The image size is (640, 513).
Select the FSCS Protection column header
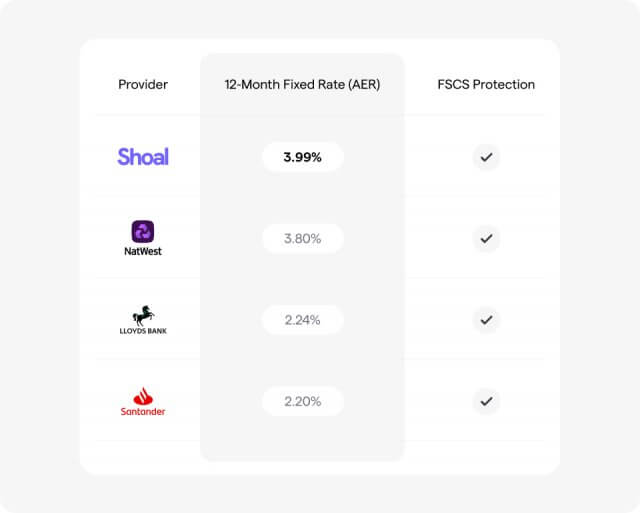click(x=486, y=84)
